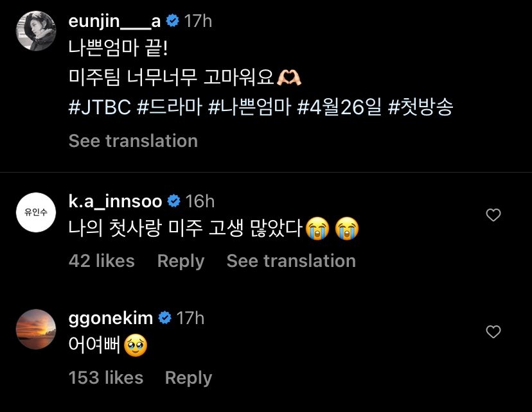The image size is (532, 412).
Task: Click verified badge next to k.a_innsoo
Action: point(173,202)
